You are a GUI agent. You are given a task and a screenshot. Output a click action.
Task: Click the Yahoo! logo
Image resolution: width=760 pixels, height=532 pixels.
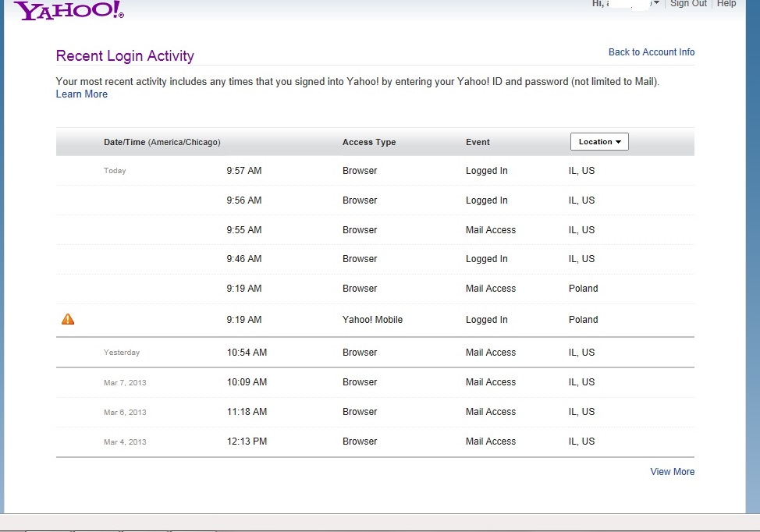[x=69, y=9]
